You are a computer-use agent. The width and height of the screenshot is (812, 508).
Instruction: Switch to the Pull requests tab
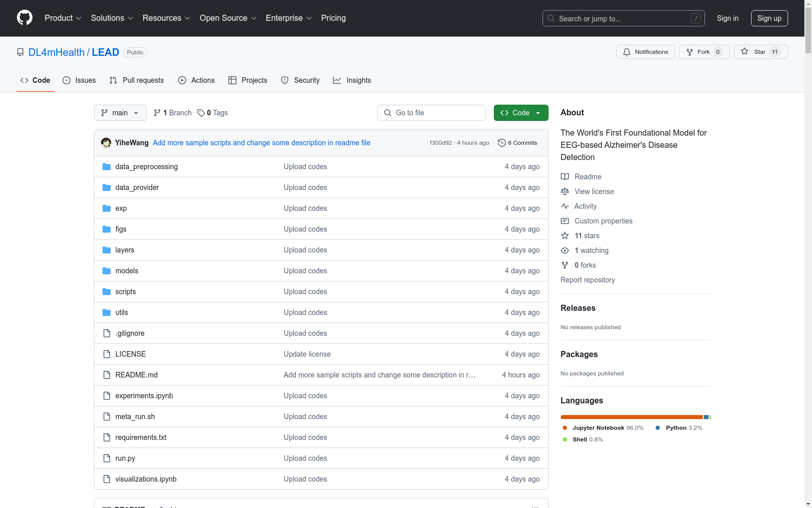point(137,80)
